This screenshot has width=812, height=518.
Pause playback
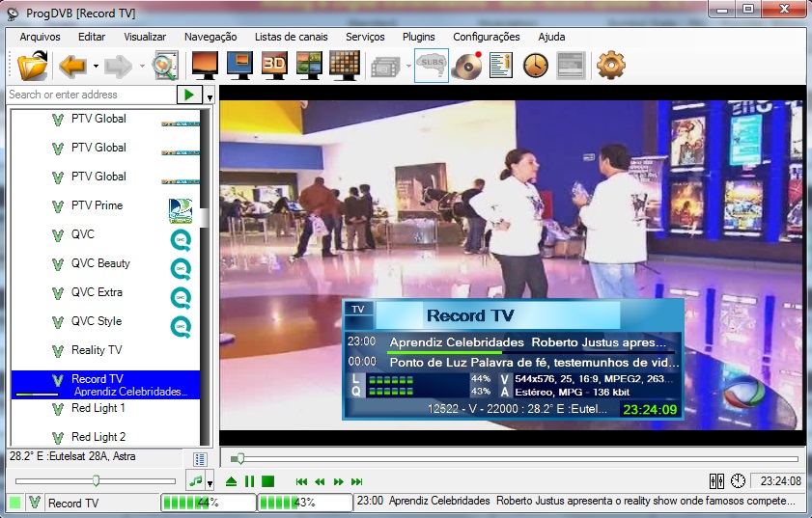click(x=250, y=481)
